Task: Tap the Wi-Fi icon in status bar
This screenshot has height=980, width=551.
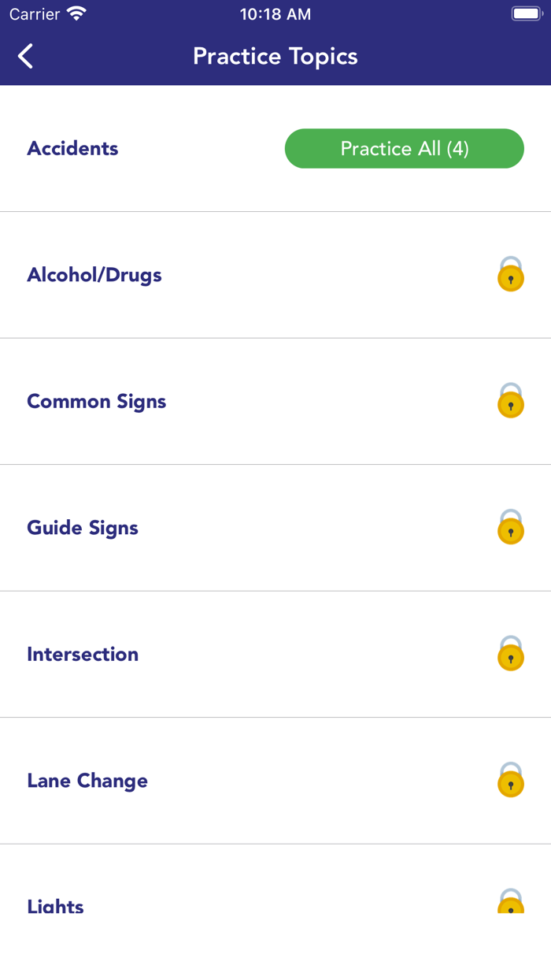Action: pyautogui.click(x=75, y=13)
